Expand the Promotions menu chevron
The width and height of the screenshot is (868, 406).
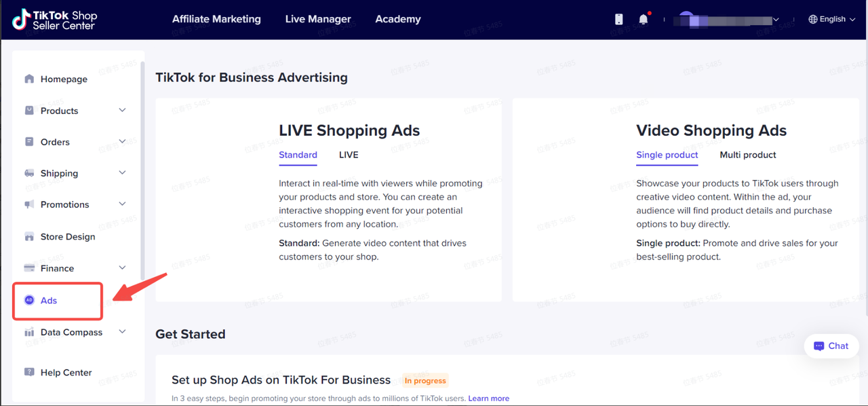tap(122, 204)
